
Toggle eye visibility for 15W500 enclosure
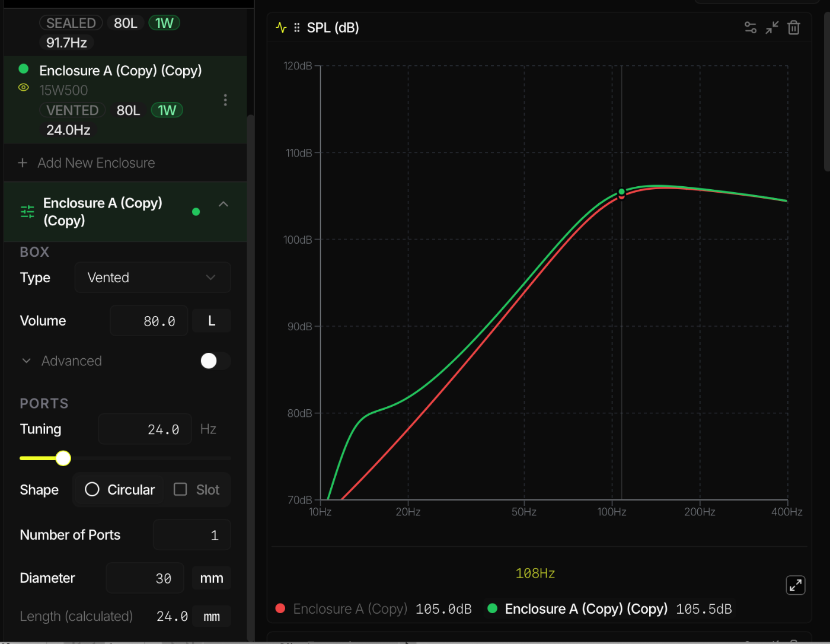tap(24, 88)
